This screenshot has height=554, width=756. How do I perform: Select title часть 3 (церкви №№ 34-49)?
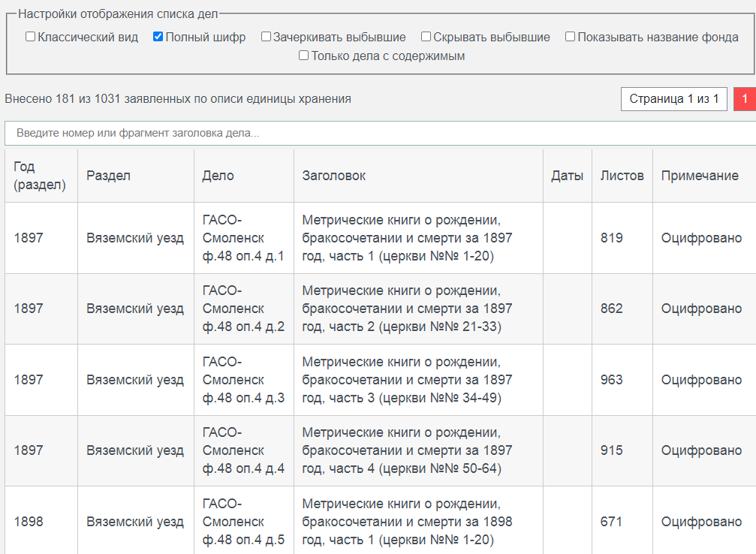pyautogui.click(x=408, y=379)
